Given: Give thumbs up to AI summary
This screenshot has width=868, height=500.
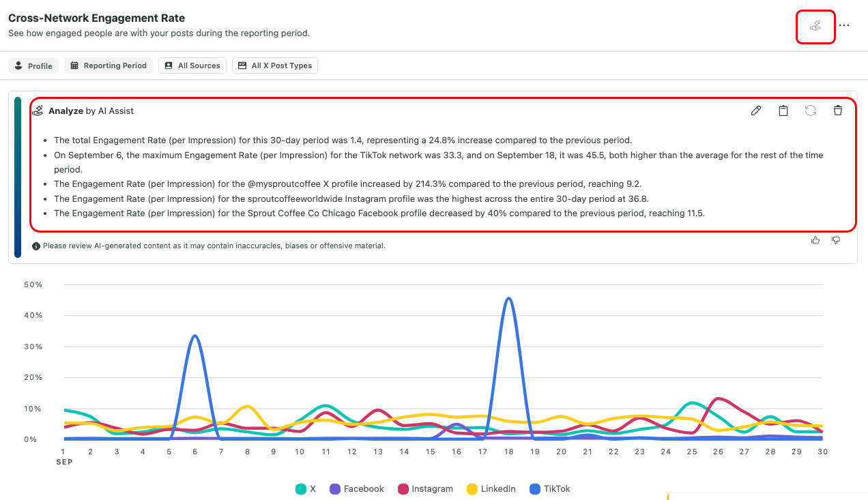Looking at the screenshot, I should 815,240.
